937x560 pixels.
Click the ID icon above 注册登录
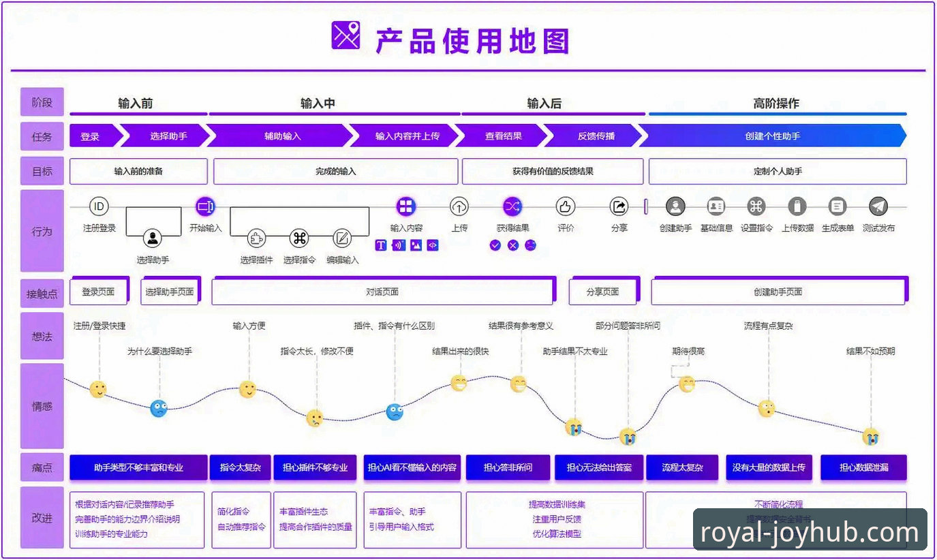(x=99, y=206)
